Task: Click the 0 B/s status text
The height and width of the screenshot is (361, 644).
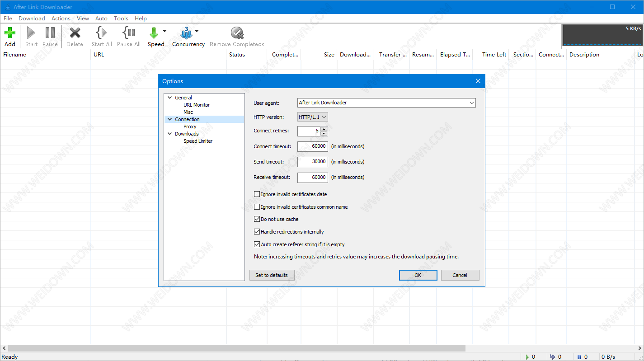Action: point(608,357)
